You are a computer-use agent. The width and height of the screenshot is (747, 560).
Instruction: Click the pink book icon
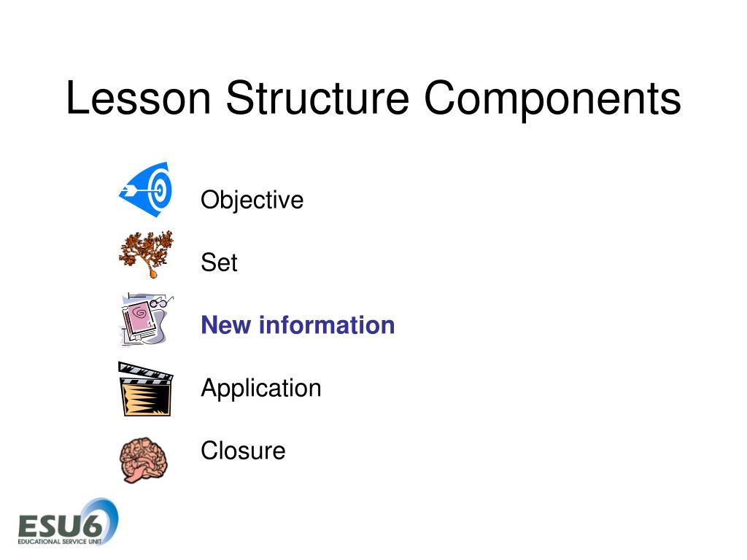(139, 322)
